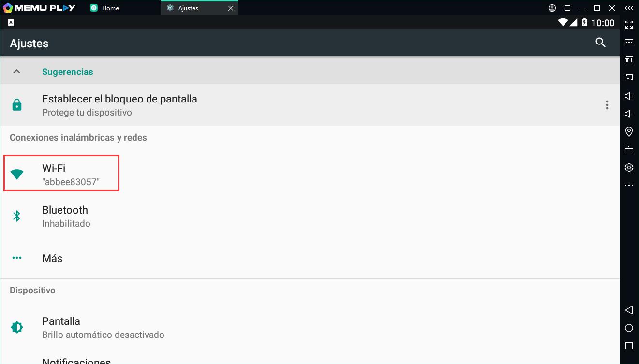
Task: Open the GPS location pin icon
Action: (629, 131)
